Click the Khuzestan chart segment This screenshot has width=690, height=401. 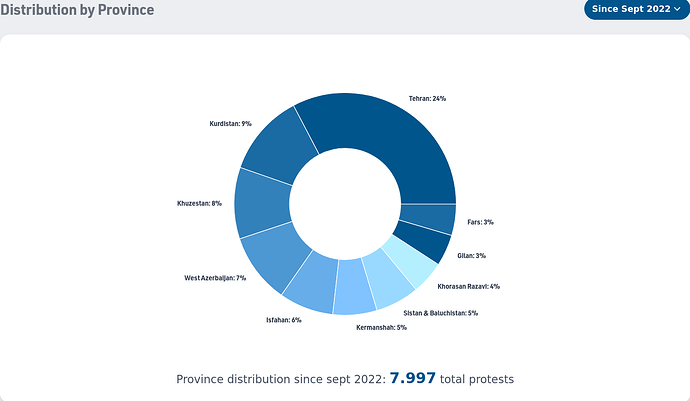point(262,202)
